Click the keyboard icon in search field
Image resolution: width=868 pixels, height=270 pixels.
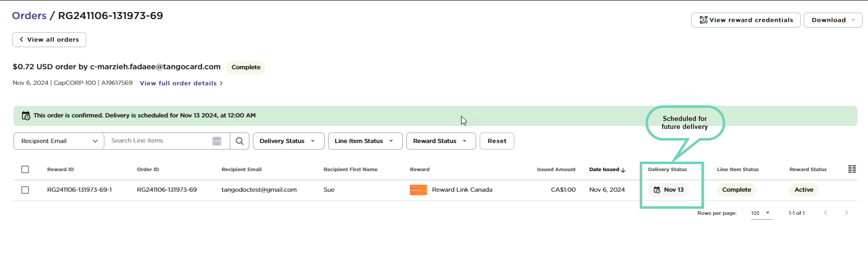(x=217, y=141)
